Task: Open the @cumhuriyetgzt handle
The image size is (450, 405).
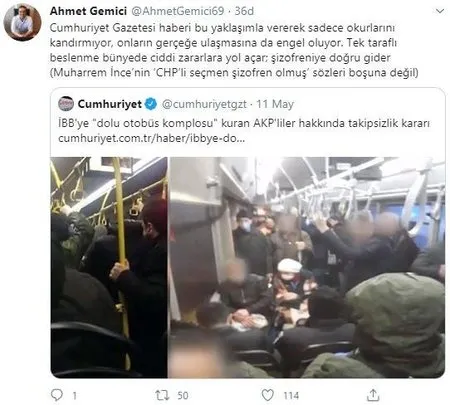Action: click(204, 104)
